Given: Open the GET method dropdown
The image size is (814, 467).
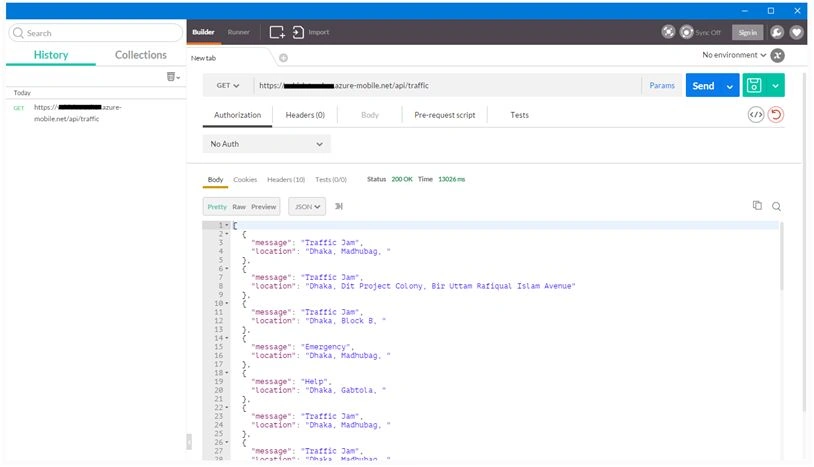Looking at the screenshot, I should [x=228, y=86].
